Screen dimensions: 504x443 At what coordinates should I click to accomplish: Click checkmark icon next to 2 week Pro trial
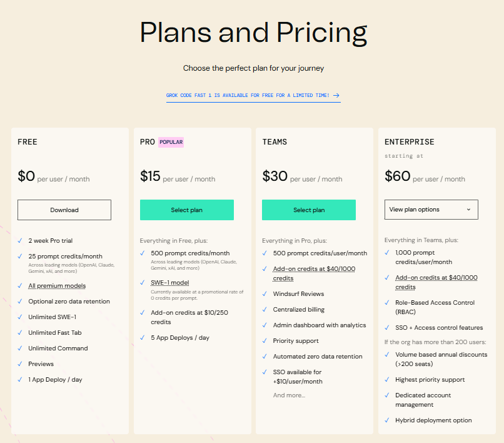coord(20,240)
